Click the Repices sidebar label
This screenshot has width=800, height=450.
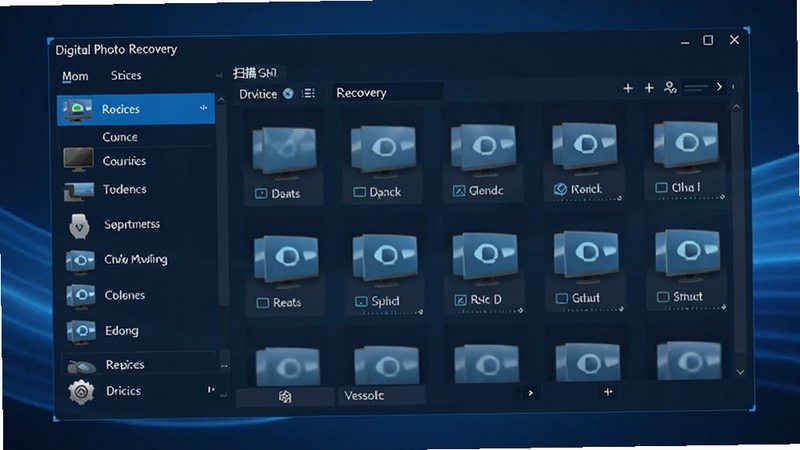(125, 365)
